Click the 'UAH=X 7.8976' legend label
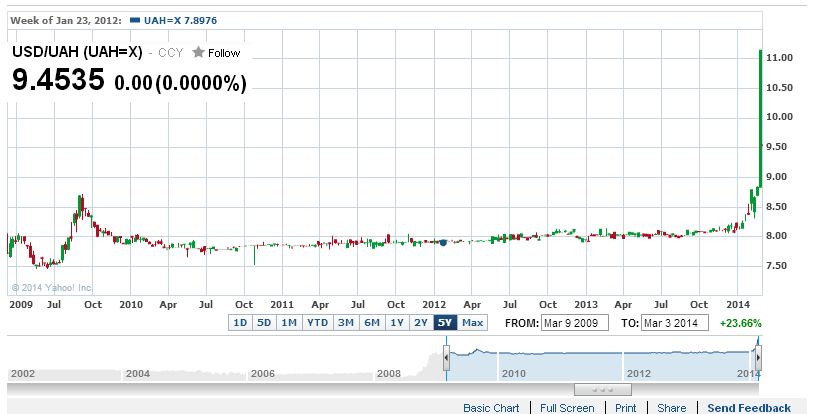Image resolution: width=816 pixels, height=414 pixels. [x=181, y=21]
